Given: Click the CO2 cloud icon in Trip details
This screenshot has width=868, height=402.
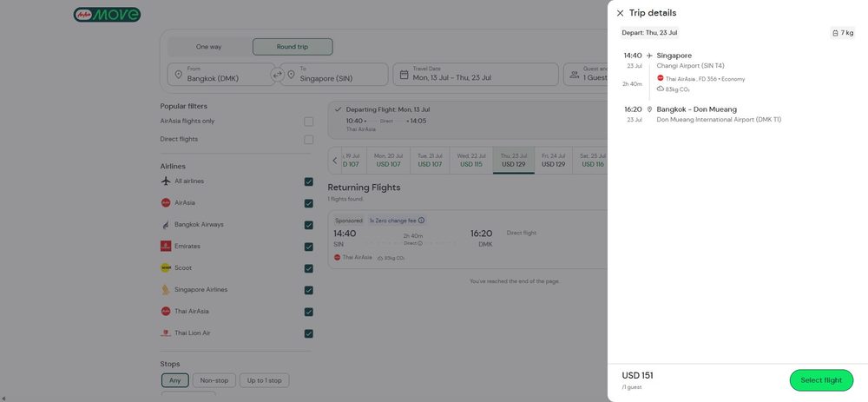Looking at the screenshot, I should pos(661,89).
